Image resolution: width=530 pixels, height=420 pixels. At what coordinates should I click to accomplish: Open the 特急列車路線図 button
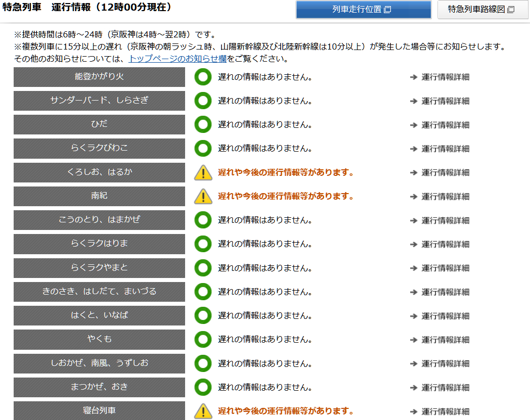point(482,10)
